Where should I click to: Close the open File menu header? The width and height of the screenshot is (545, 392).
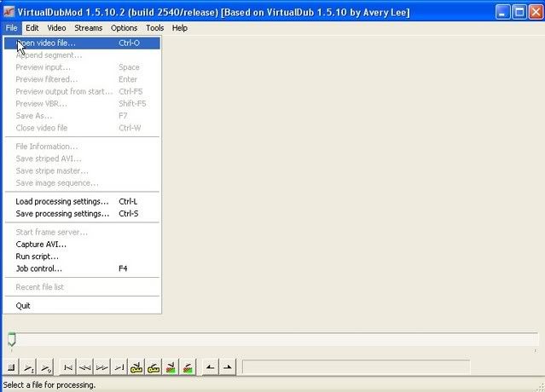[11, 28]
